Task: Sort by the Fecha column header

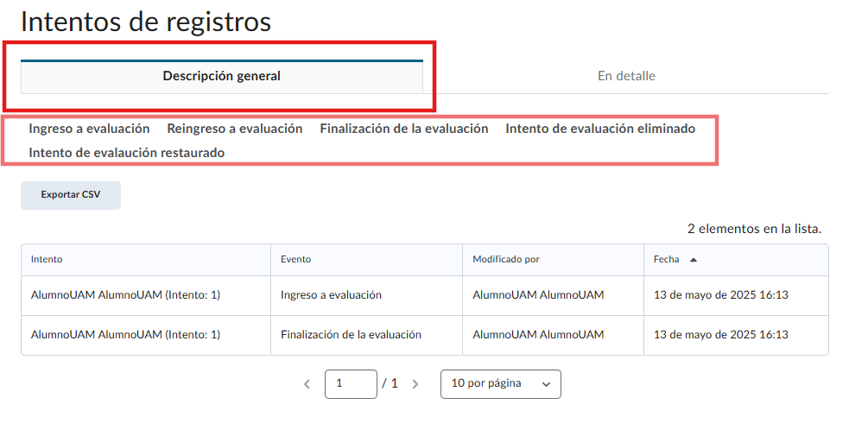Action: click(666, 259)
